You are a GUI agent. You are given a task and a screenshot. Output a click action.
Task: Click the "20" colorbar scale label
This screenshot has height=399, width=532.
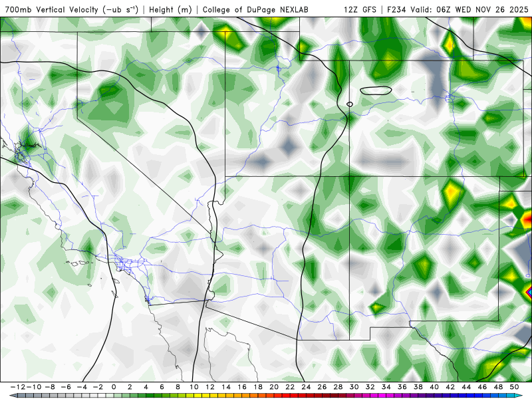pyautogui.click(x=274, y=387)
